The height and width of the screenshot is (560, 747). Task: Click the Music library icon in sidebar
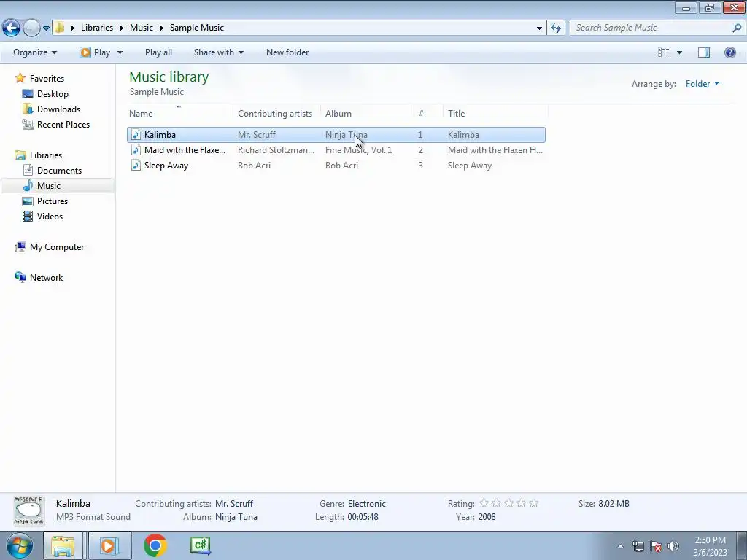28,186
